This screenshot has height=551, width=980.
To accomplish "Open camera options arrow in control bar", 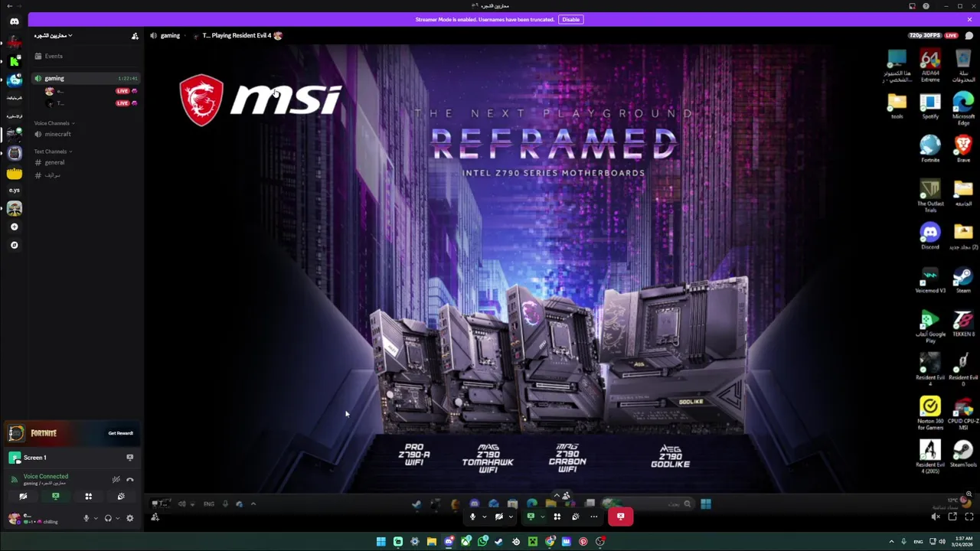I will [x=511, y=517].
